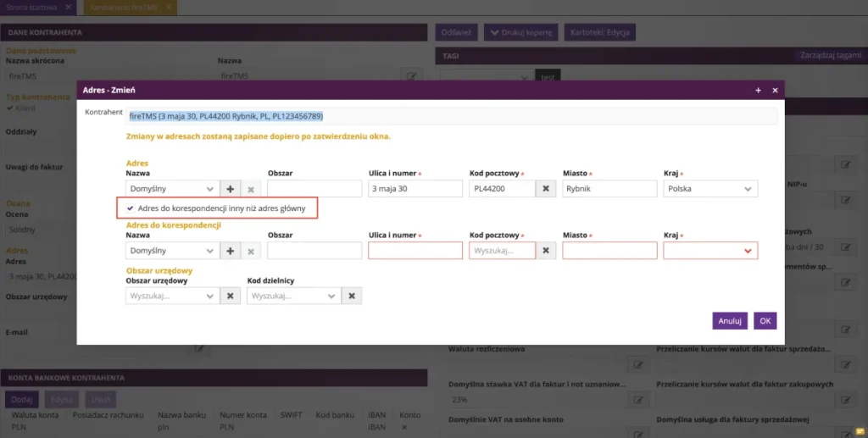The image size is (868, 438).
Task: Open Zarządzaj tagami link
Action: pos(831,55)
